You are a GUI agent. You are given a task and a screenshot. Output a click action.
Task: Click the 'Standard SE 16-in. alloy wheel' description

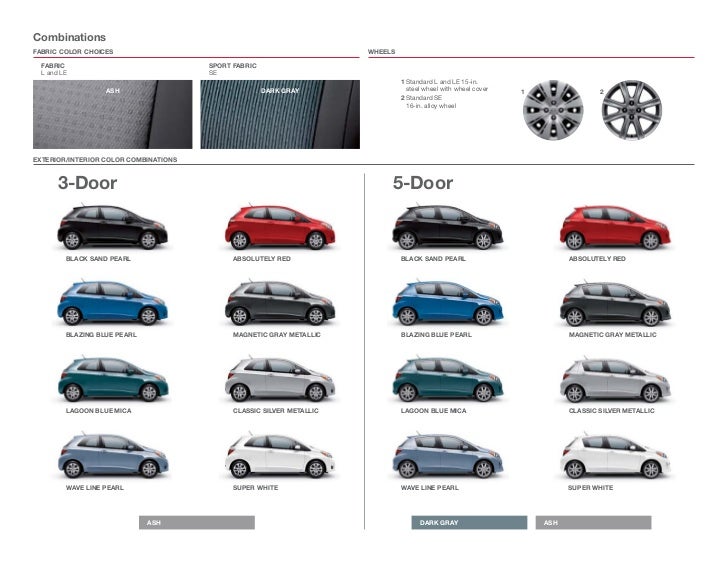point(429,102)
